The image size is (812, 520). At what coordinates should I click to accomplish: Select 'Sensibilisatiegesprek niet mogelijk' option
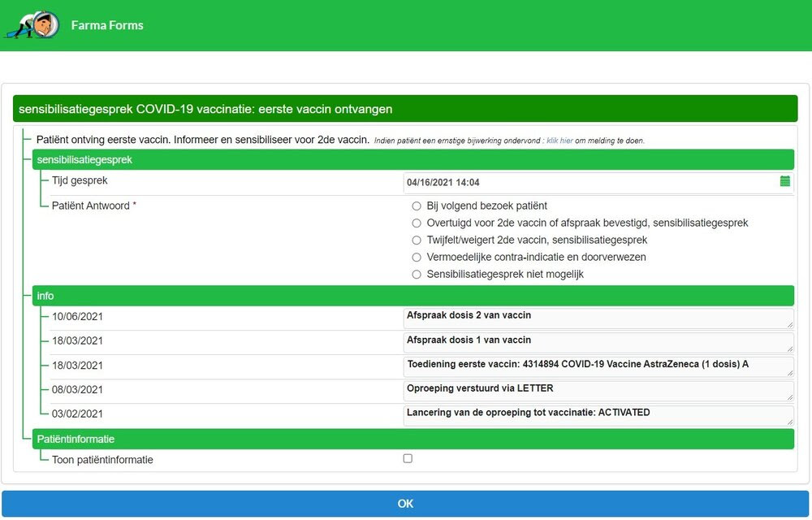click(417, 275)
